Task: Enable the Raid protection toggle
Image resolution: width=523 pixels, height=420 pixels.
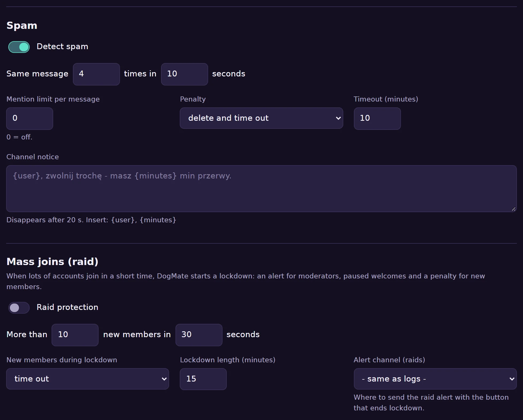Action: click(19, 308)
